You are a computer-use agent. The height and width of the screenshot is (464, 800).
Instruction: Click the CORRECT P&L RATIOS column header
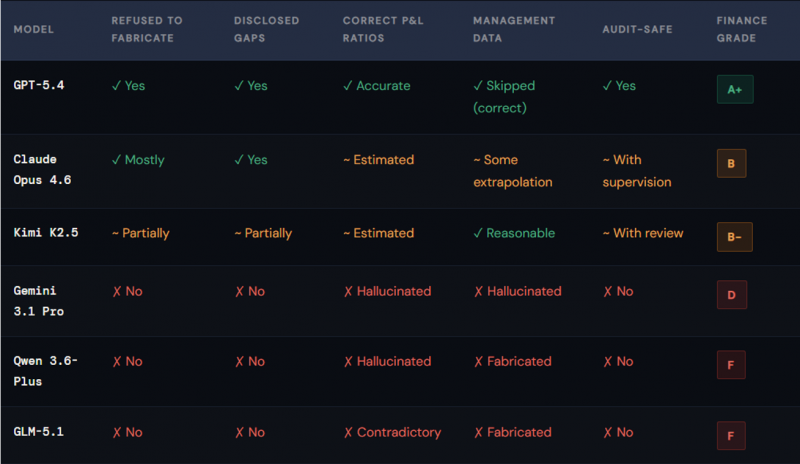383,30
